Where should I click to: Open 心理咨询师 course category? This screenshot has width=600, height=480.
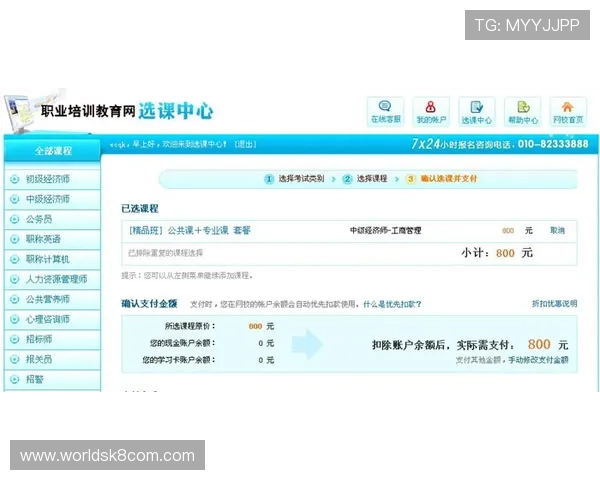point(48,319)
